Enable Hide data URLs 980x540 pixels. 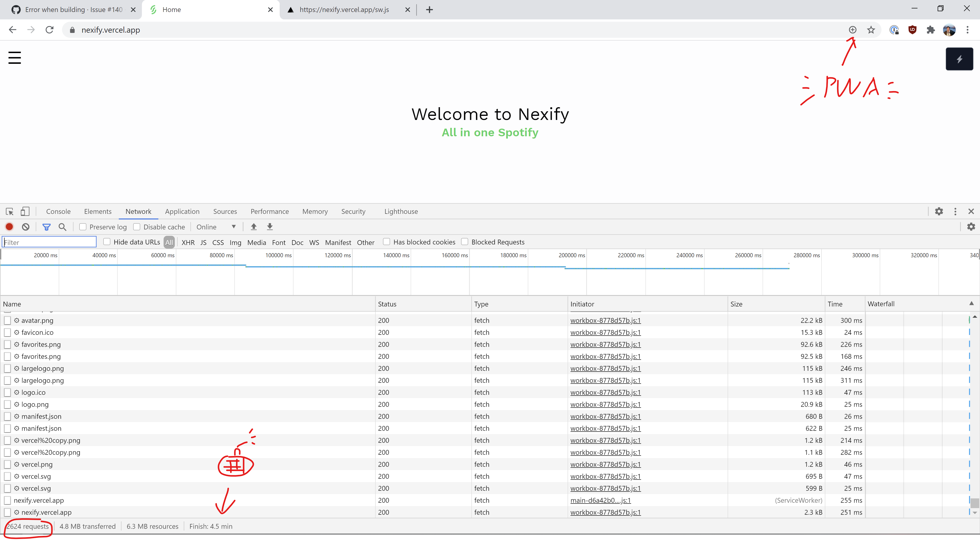point(107,242)
